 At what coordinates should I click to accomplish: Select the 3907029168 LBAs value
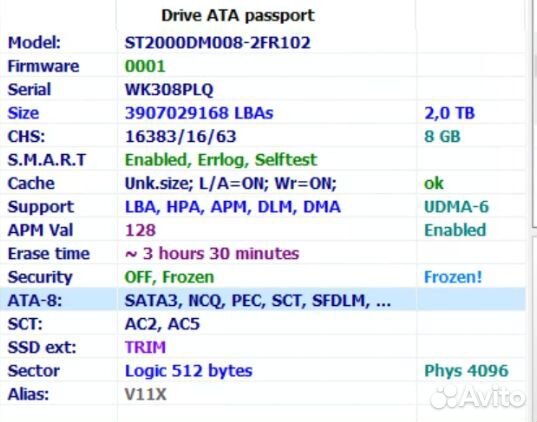pos(199,113)
